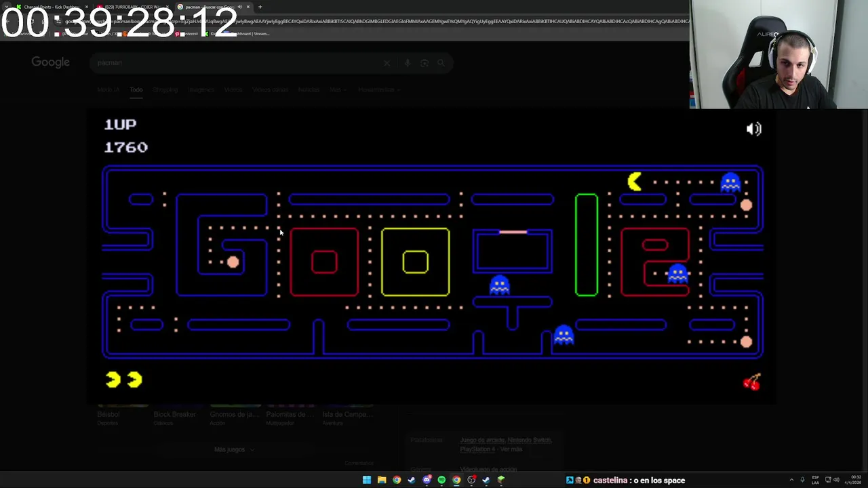Open the Palomitas game
The height and width of the screenshot is (488, 868).
click(290, 414)
